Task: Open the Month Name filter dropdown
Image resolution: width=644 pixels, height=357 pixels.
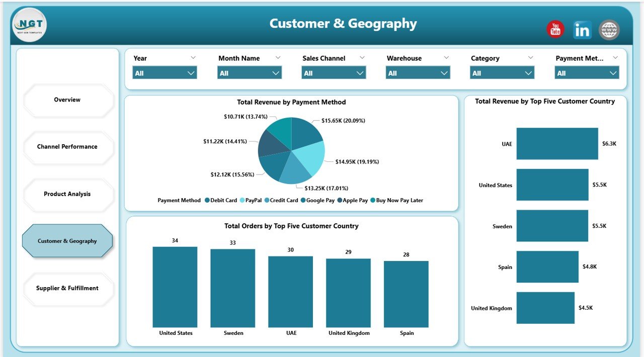Action: pyautogui.click(x=250, y=73)
